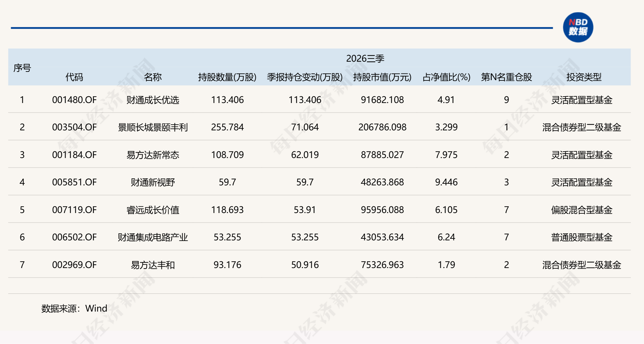Select fund code 003504.OF
The height and width of the screenshot is (344, 644).
pos(74,127)
